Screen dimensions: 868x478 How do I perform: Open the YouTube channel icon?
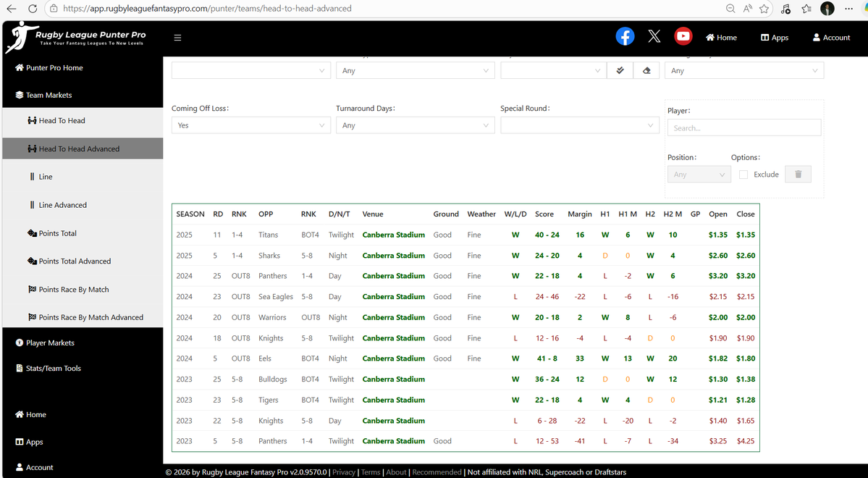click(x=683, y=36)
